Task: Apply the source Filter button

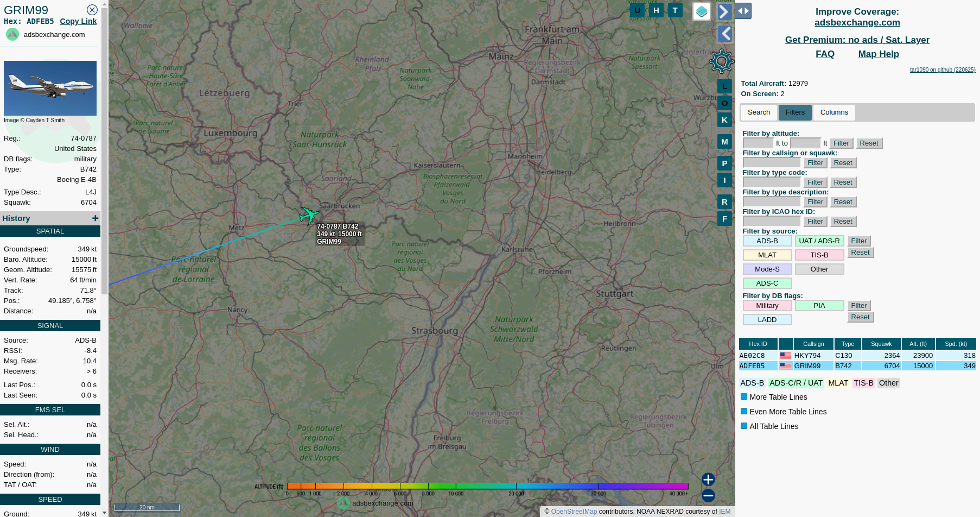Action: [x=859, y=241]
